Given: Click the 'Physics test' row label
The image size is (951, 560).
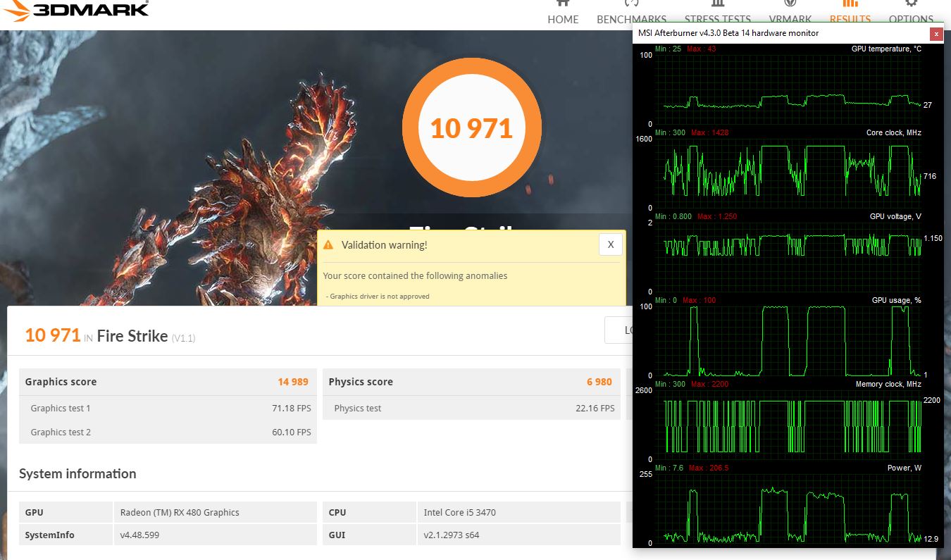Looking at the screenshot, I should click(358, 408).
